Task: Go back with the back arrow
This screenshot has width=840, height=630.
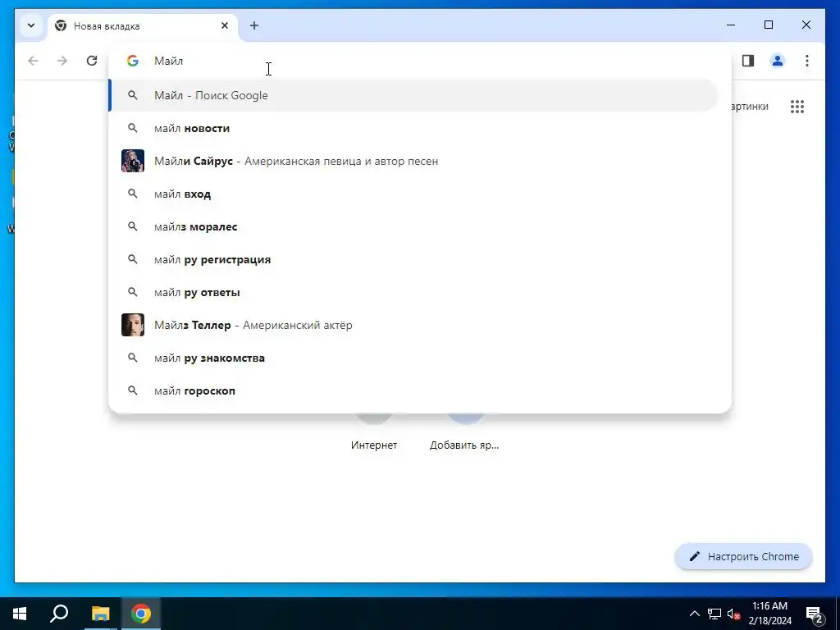Action: [33, 61]
